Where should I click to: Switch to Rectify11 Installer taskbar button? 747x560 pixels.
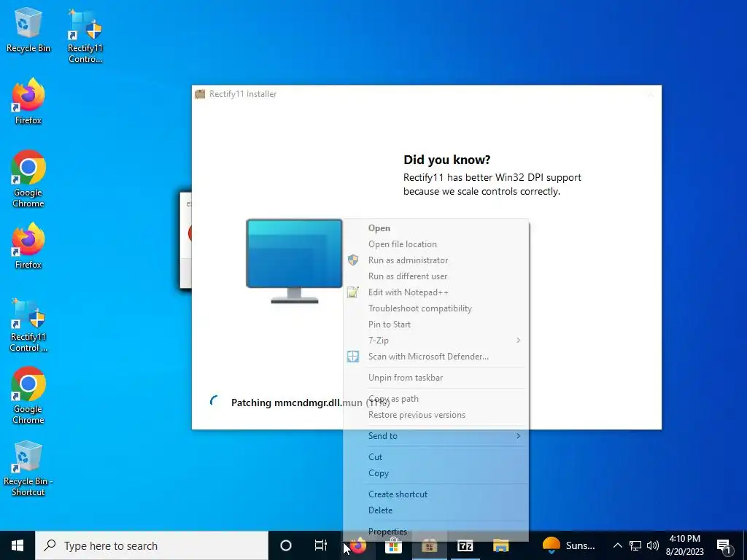click(x=429, y=545)
